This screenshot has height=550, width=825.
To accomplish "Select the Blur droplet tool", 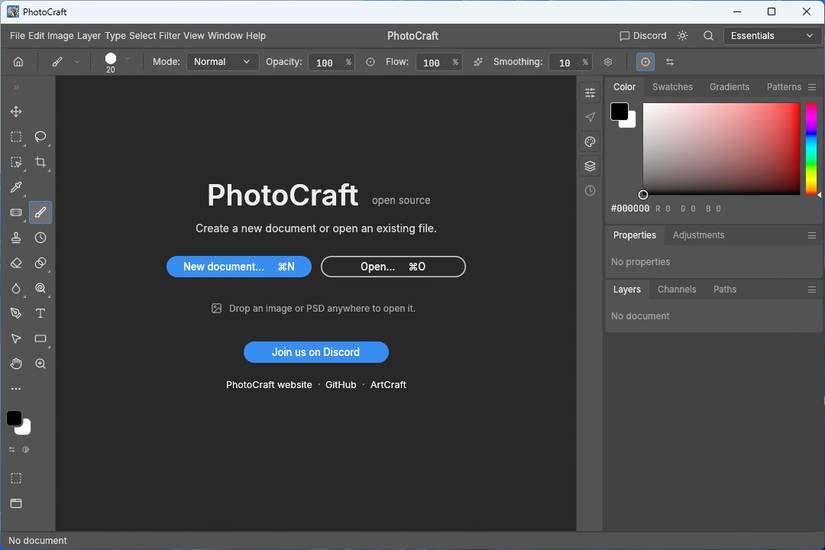I will [16, 288].
